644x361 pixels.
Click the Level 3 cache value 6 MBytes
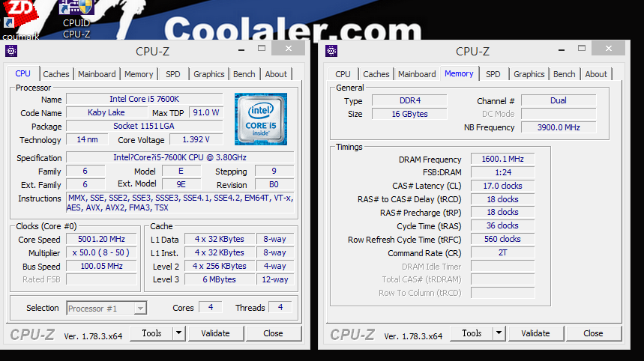tap(220, 279)
